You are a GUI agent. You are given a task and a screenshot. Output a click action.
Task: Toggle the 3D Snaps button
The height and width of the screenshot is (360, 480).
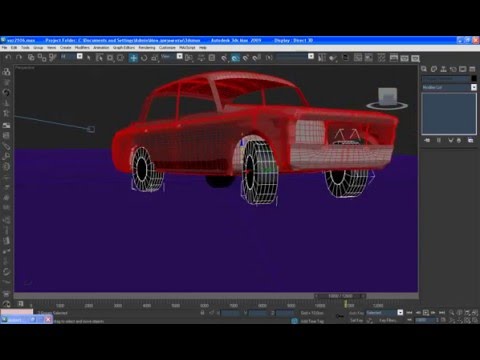[x=224, y=58]
